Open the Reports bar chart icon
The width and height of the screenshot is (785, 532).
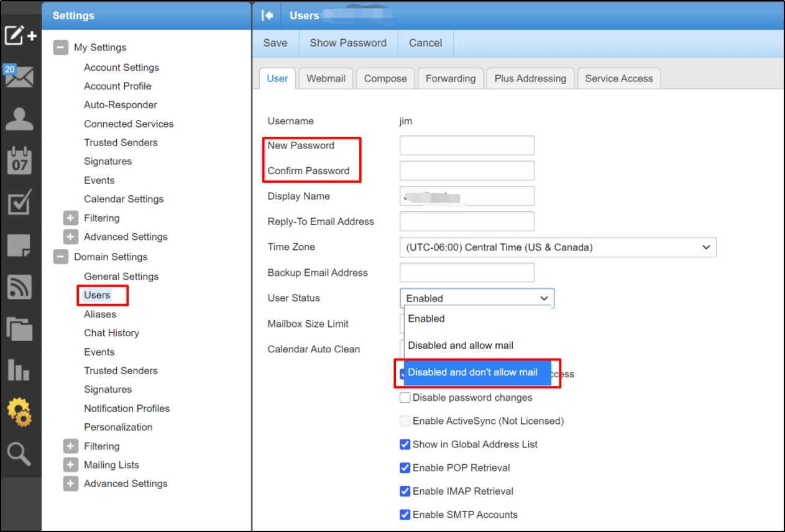coord(19,369)
